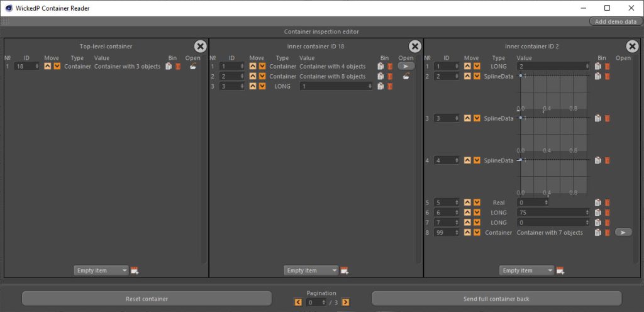Image resolution: width=644 pixels, height=312 pixels.
Task: Open the Container with 4 objects arrow button
Action: point(406,66)
